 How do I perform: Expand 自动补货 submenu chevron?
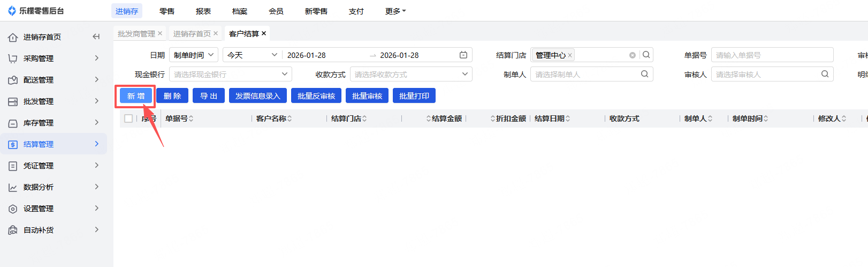(97, 229)
